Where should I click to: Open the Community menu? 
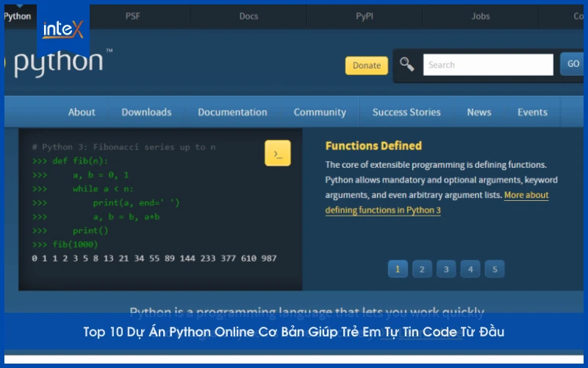(320, 113)
